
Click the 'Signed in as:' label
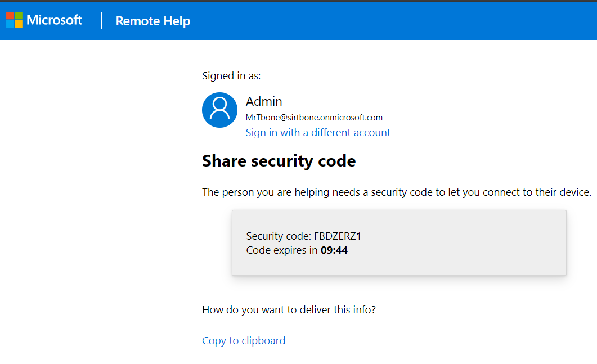pos(231,76)
